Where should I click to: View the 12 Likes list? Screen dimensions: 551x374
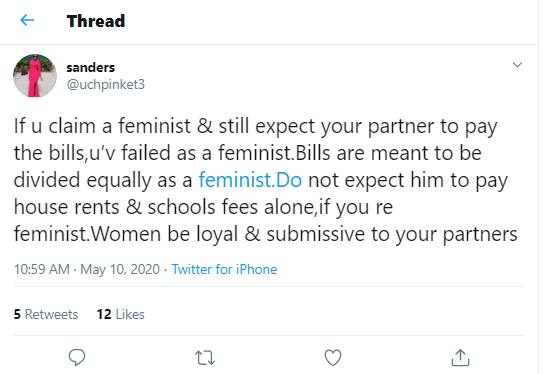tap(121, 314)
